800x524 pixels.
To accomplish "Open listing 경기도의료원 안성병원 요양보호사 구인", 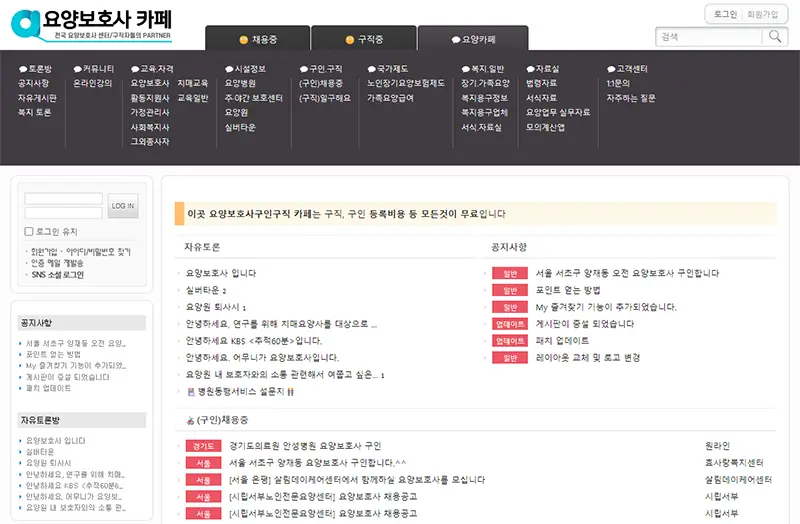I will point(305,446).
